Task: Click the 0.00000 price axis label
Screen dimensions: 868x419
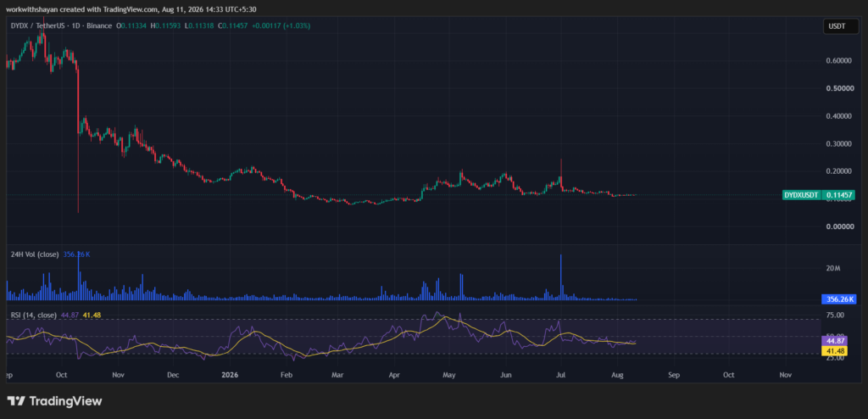Action: tap(839, 226)
